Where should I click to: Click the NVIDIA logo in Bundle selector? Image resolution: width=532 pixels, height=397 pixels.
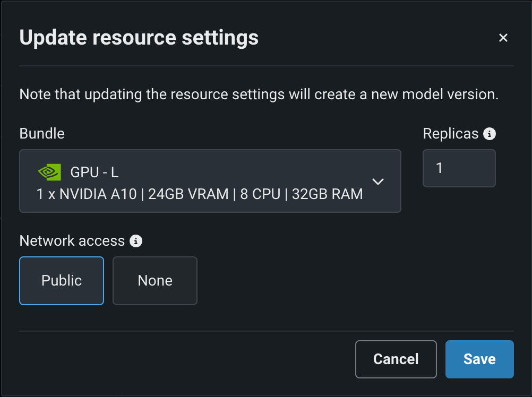[49, 172]
